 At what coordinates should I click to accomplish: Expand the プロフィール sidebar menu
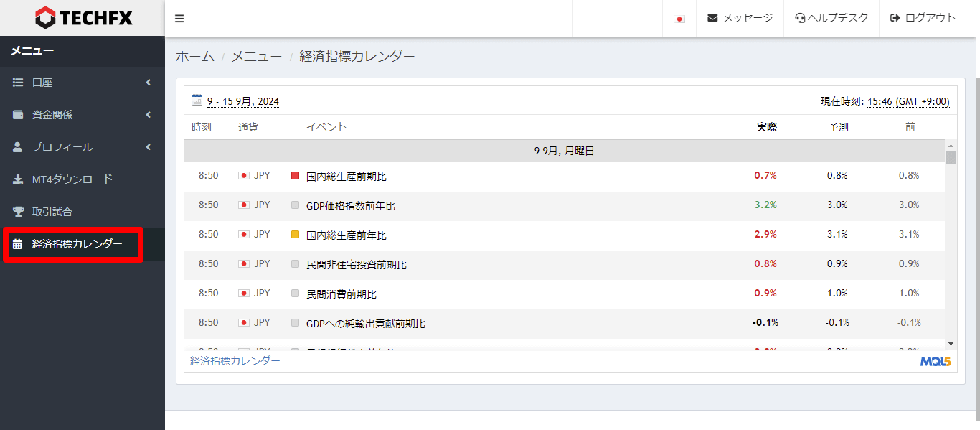tap(82, 147)
